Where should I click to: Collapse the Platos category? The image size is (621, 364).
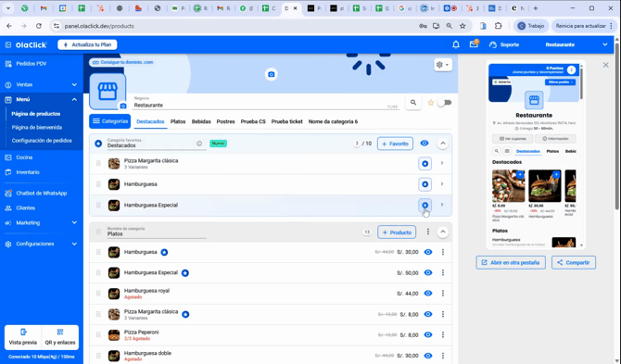point(443,232)
